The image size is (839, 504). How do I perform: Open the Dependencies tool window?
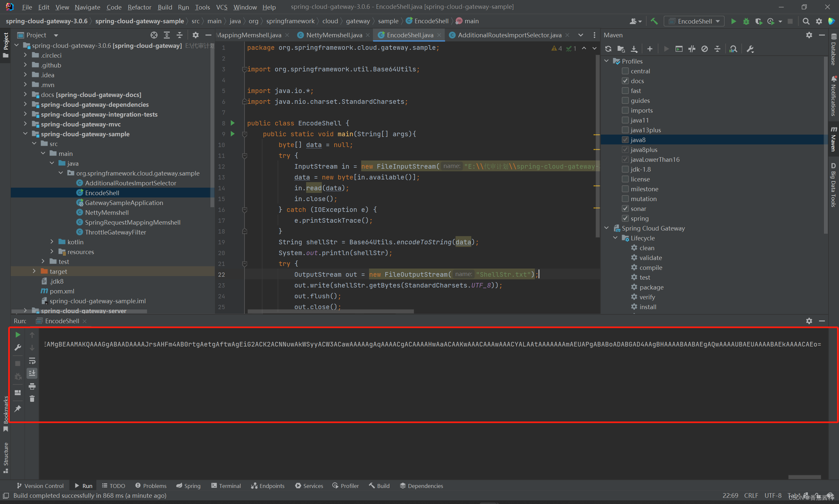point(421,486)
